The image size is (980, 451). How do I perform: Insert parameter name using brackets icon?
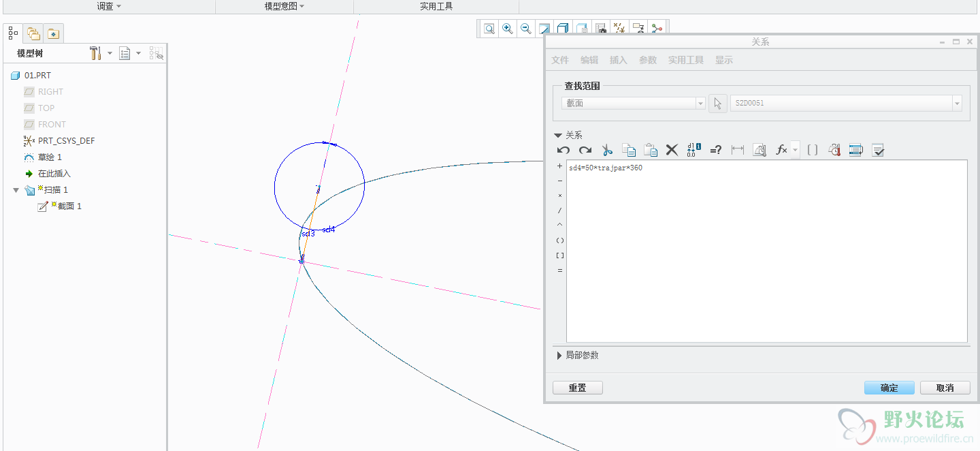click(813, 150)
